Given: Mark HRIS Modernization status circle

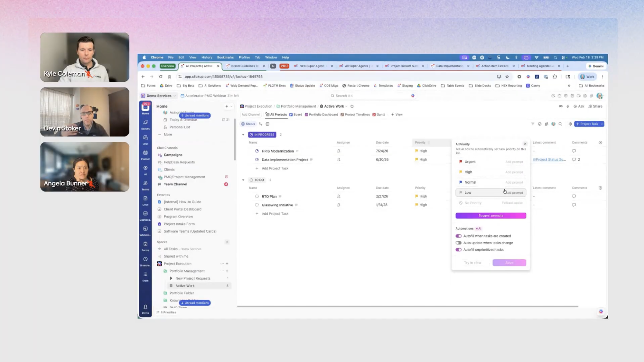Looking at the screenshot, I should click(x=257, y=151).
